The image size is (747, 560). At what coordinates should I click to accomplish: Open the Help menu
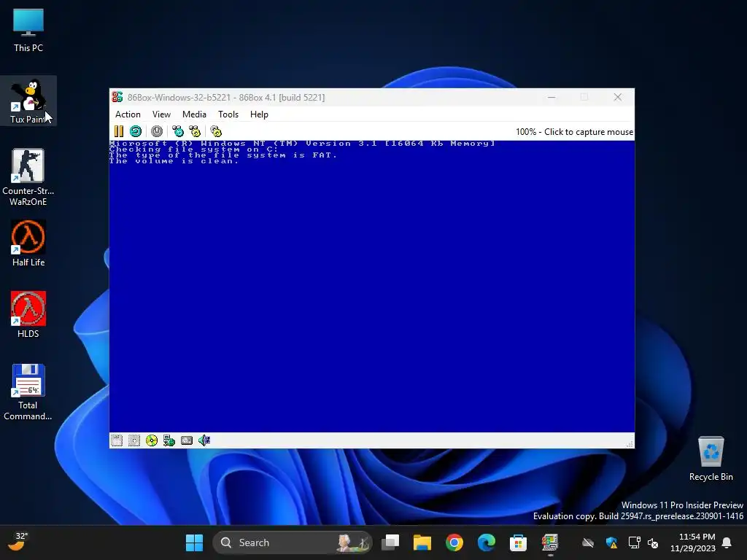click(x=259, y=114)
